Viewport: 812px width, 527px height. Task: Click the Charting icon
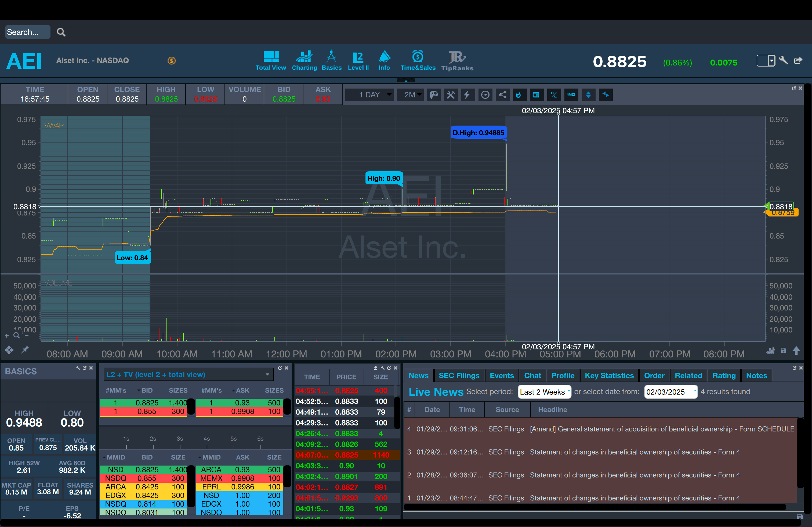coord(304,61)
